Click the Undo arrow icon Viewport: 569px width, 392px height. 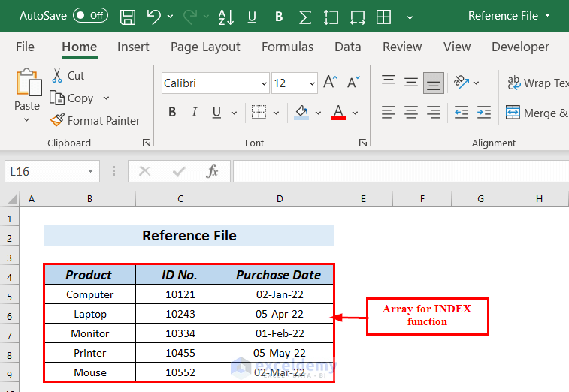click(153, 16)
